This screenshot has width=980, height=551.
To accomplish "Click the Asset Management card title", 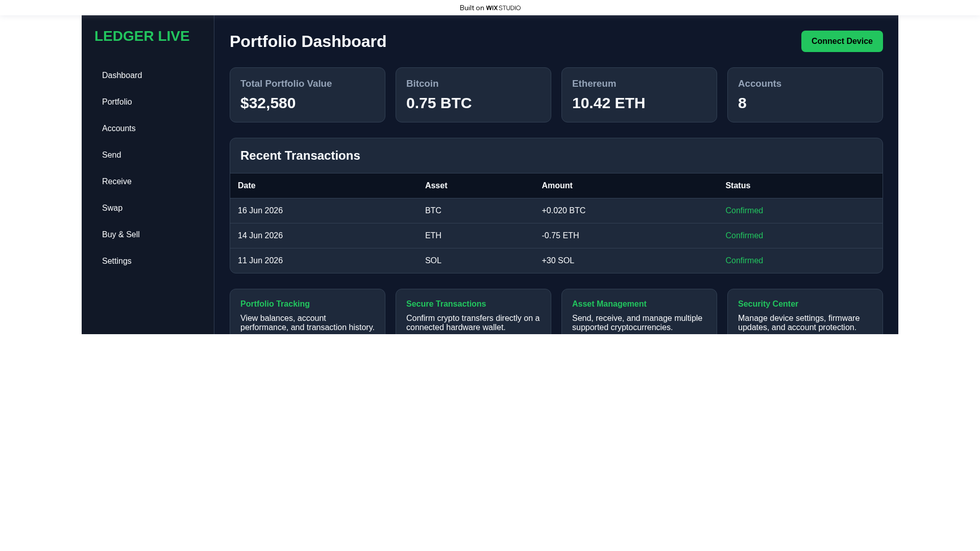I will click(609, 304).
